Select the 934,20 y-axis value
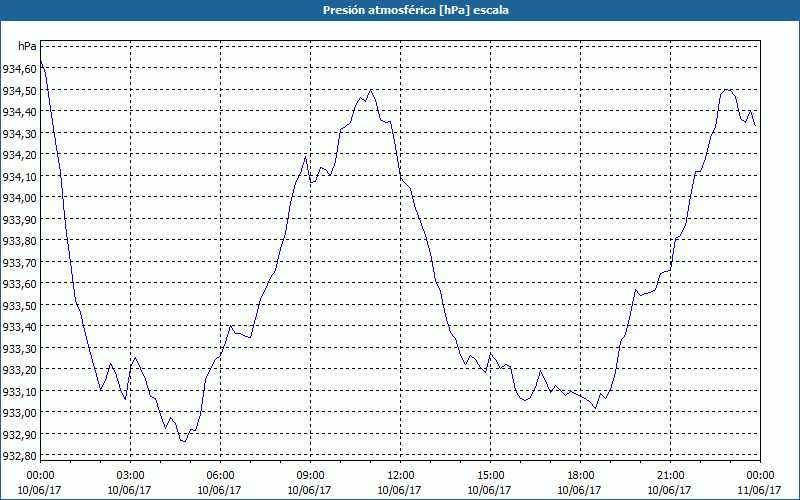800x500 pixels. pyautogui.click(x=19, y=155)
